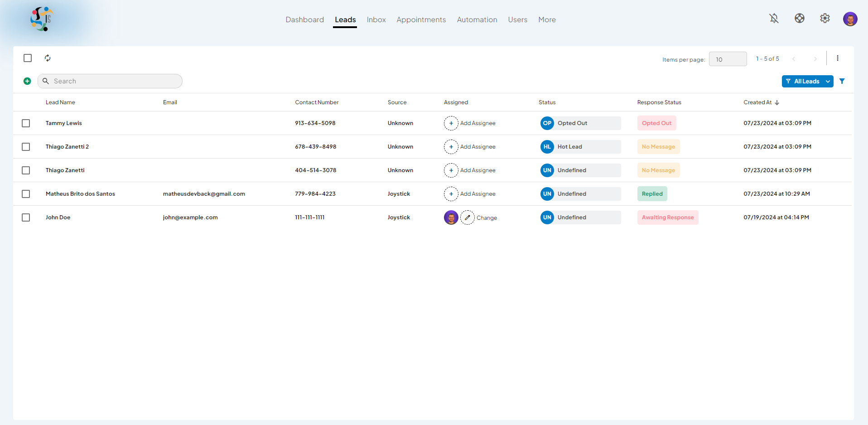Viewport: 868px width, 425px height.
Task: Click the green add lead plus icon
Action: coord(27,81)
